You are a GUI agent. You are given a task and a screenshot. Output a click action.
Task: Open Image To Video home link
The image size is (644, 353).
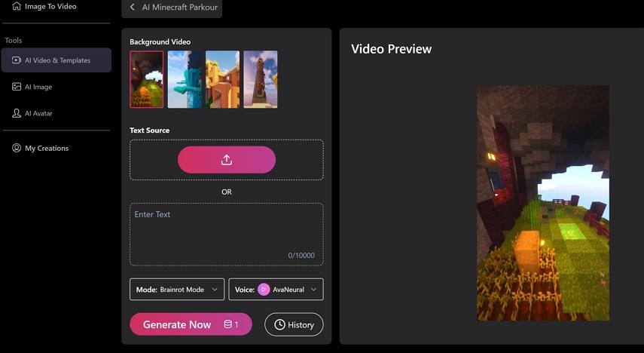[44, 6]
